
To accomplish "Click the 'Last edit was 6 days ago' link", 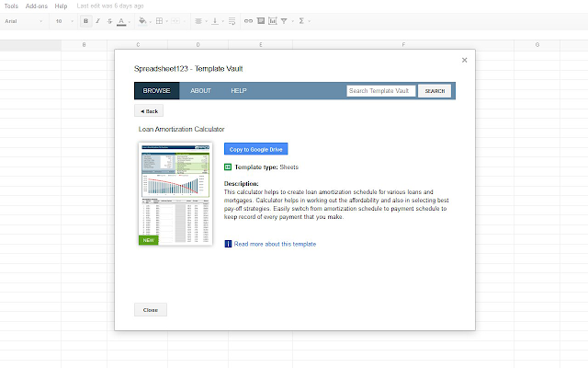I will [x=110, y=6].
